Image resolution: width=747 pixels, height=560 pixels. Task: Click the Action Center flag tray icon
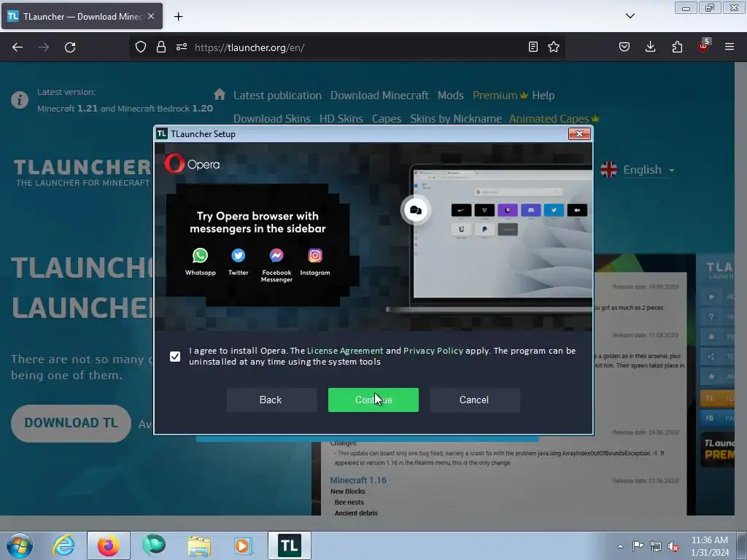[x=638, y=545]
